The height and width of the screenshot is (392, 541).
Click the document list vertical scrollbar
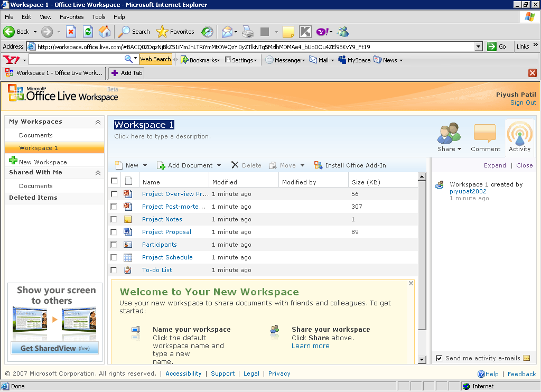pyautogui.click(x=422, y=255)
